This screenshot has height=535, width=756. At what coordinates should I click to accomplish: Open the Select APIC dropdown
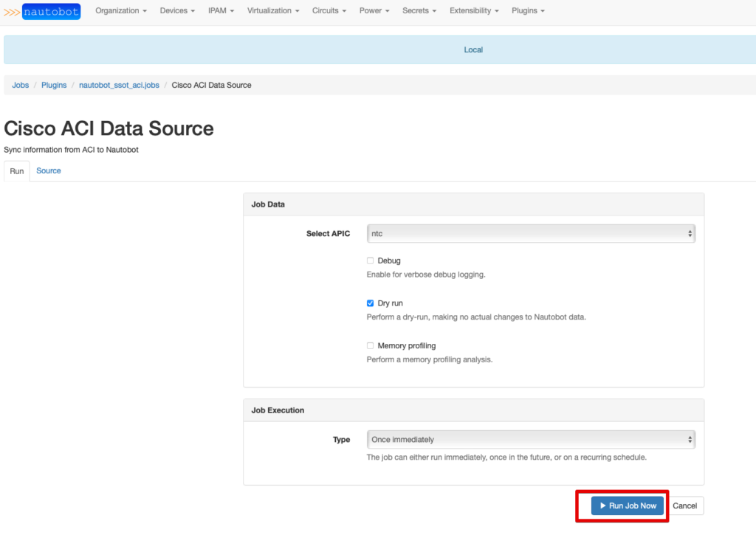531,234
